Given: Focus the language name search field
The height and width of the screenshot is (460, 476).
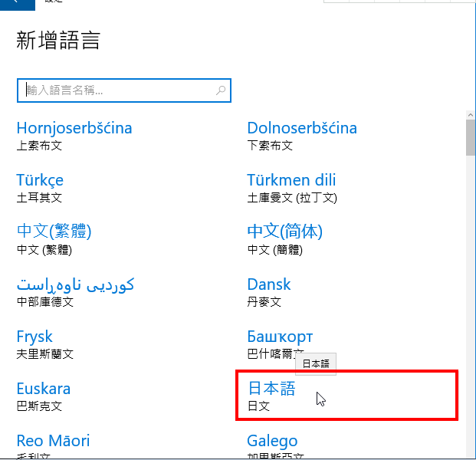Looking at the screenshot, I should pyautogui.click(x=124, y=90).
